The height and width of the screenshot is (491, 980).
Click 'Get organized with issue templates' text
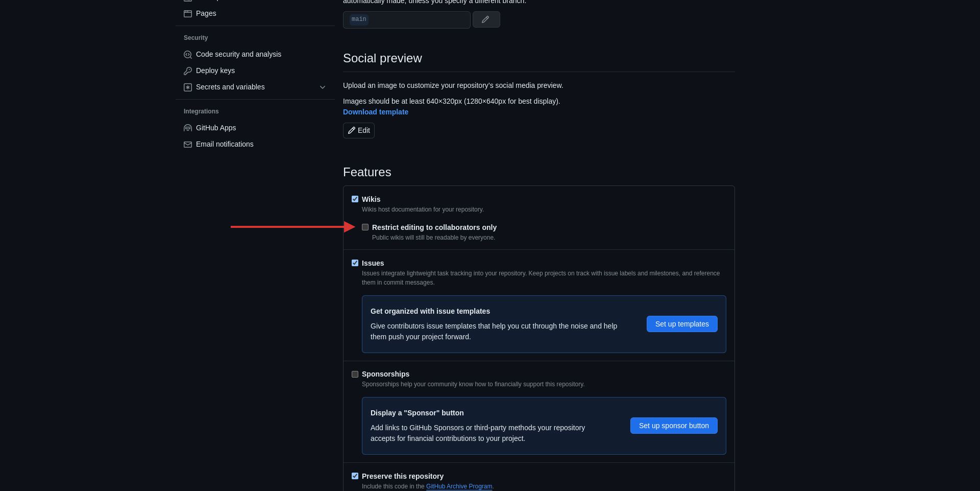430,311
